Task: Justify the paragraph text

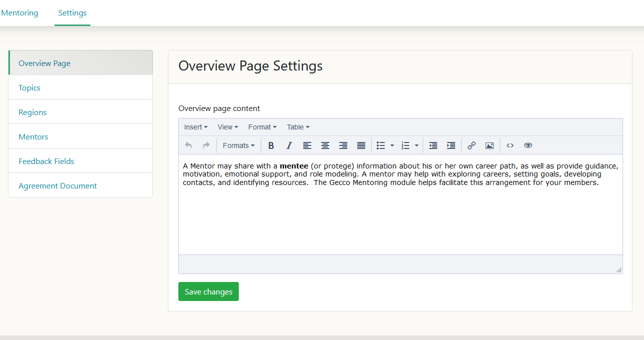Action: tap(361, 145)
